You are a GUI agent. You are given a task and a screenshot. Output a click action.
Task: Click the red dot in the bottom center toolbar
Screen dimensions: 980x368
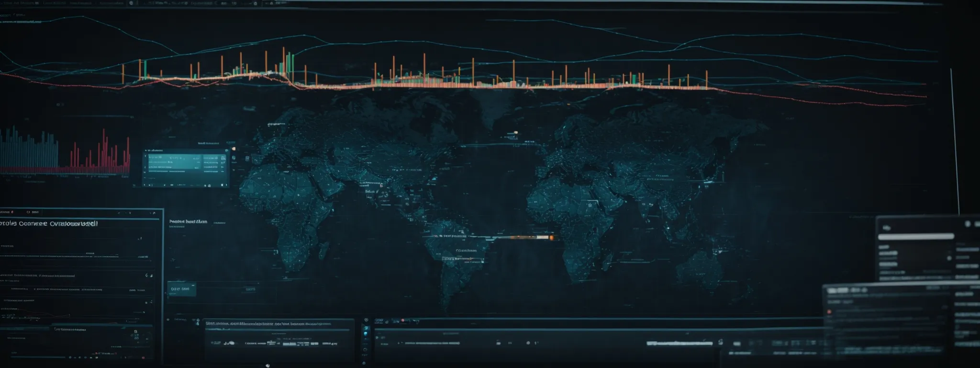click(403, 320)
